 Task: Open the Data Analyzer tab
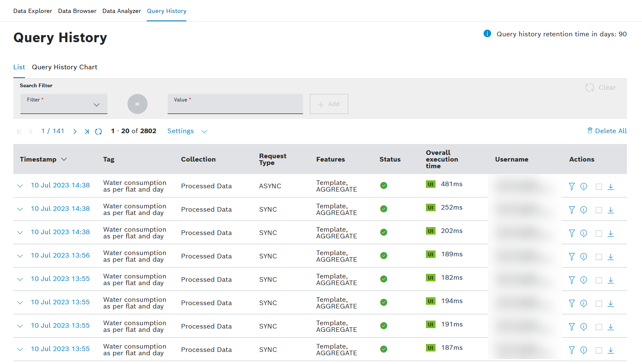coord(122,11)
